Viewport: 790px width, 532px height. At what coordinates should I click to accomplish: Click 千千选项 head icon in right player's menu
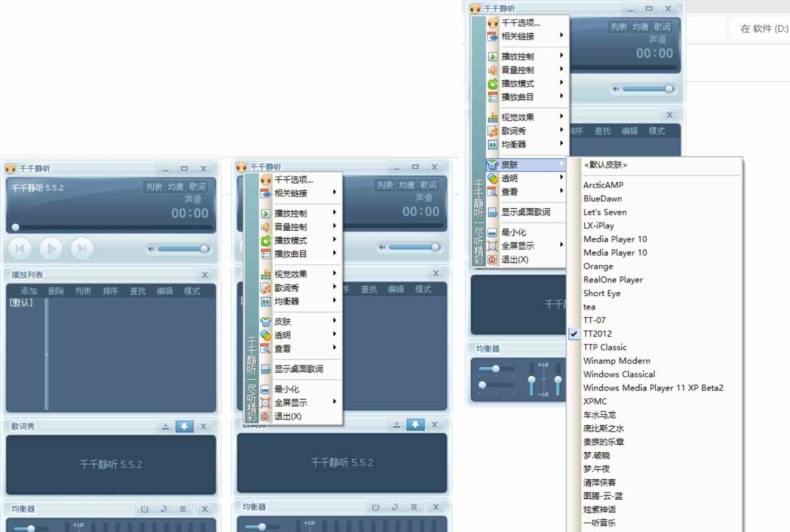[x=493, y=23]
